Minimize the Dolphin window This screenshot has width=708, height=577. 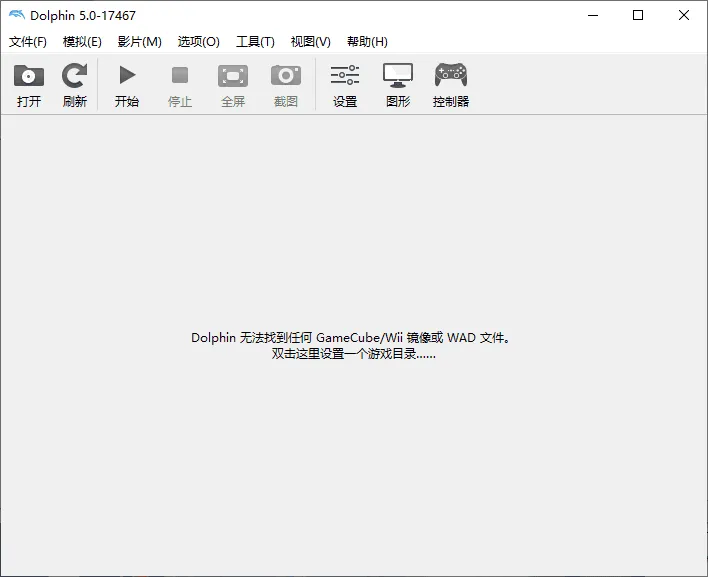coord(593,15)
